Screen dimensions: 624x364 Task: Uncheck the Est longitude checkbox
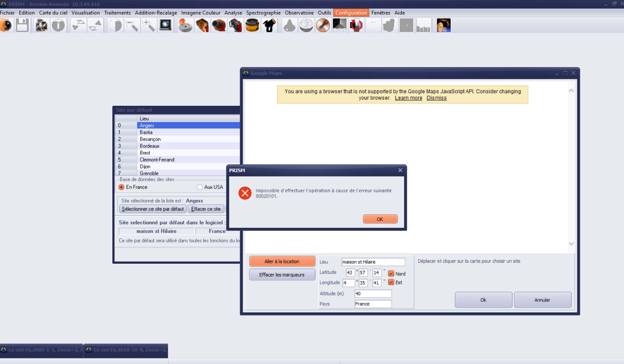tap(391, 283)
